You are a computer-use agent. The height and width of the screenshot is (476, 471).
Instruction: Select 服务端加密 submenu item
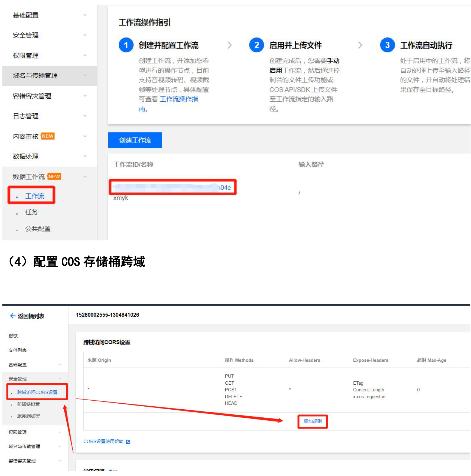click(28, 416)
